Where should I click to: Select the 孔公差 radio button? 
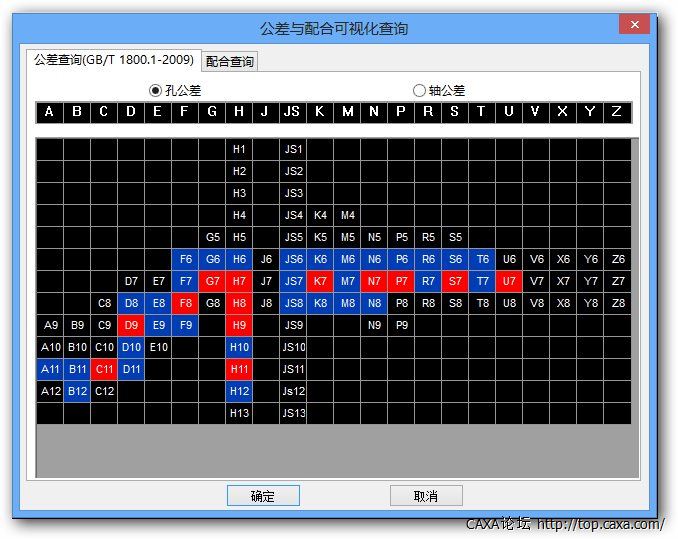pyautogui.click(x=155, y=90)
